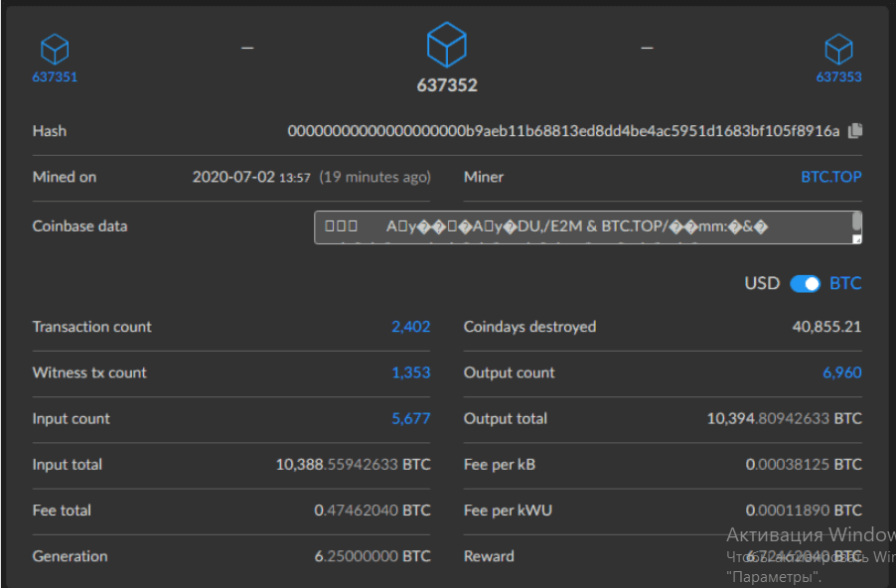Click witness tx count value 1,353

coord(410,372)
